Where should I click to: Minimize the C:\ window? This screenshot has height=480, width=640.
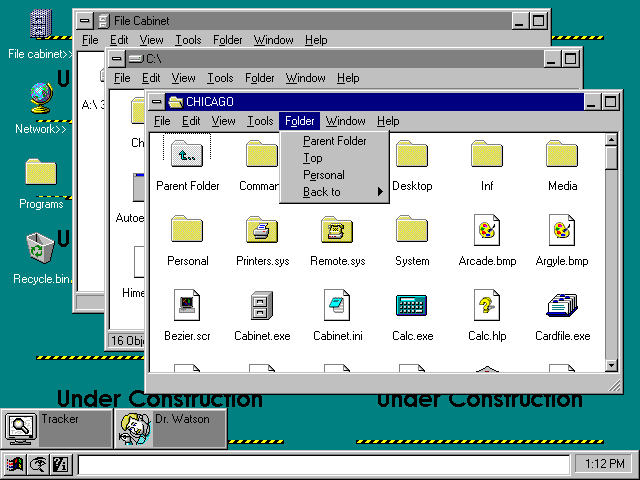[551, 59]
